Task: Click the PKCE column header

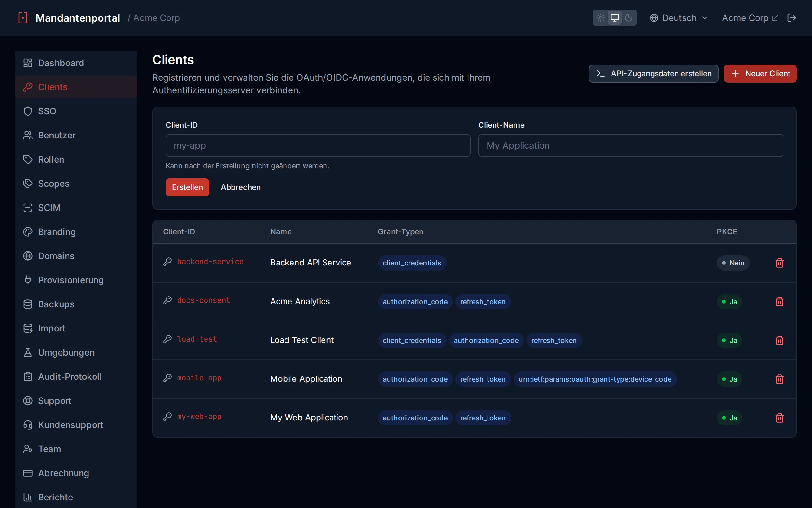Action: coord(727,232)
